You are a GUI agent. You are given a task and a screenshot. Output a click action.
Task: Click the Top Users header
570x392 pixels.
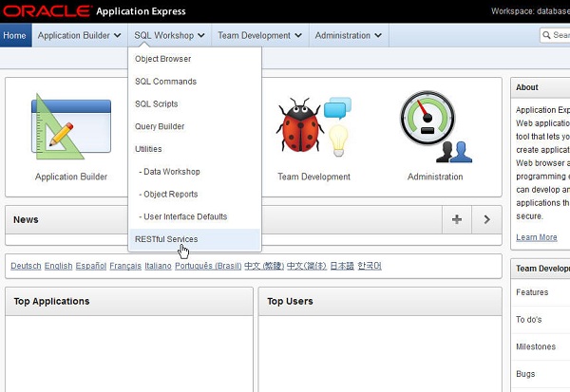tap(290, 301)
